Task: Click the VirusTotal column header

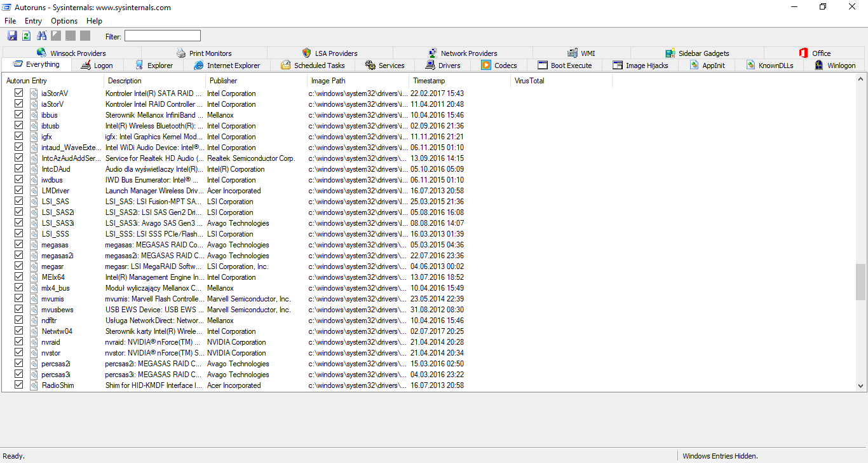Action: click(561, 81)
